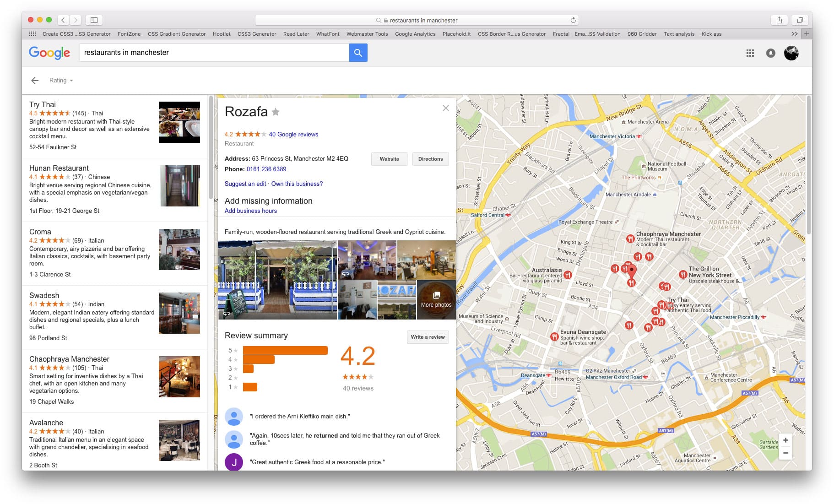Open the Avalanche restaurant listing
Image resolution: width=834 pixels, height=504 pixels.
coord(115,442)
